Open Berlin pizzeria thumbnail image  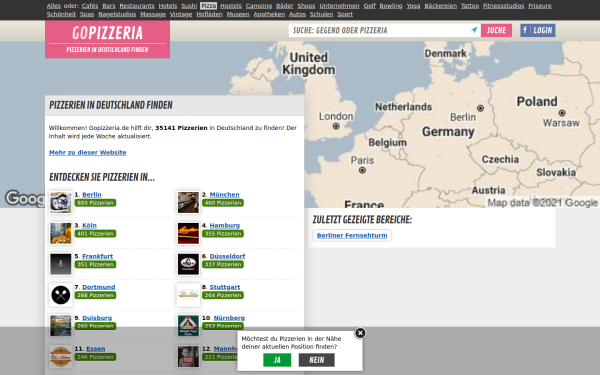(60, 202)
